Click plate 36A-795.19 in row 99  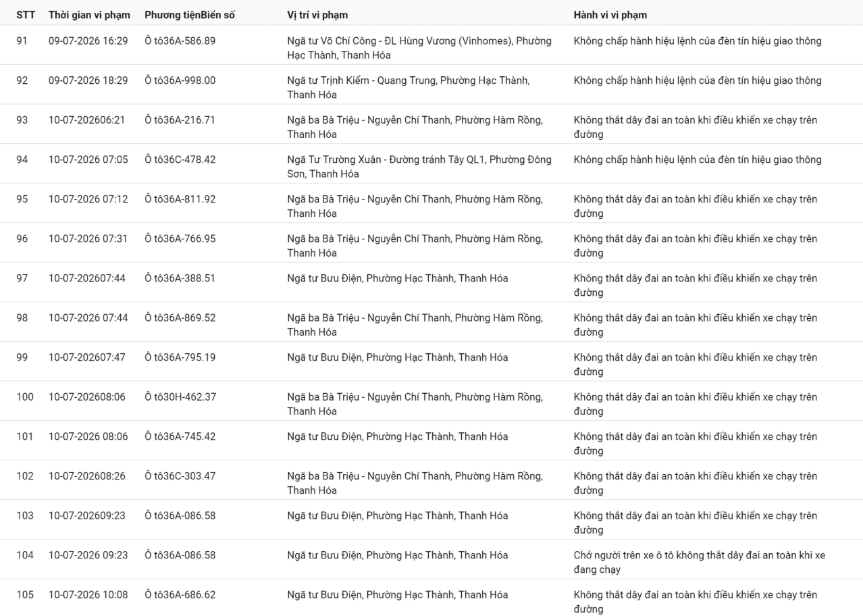coord(186,357)
